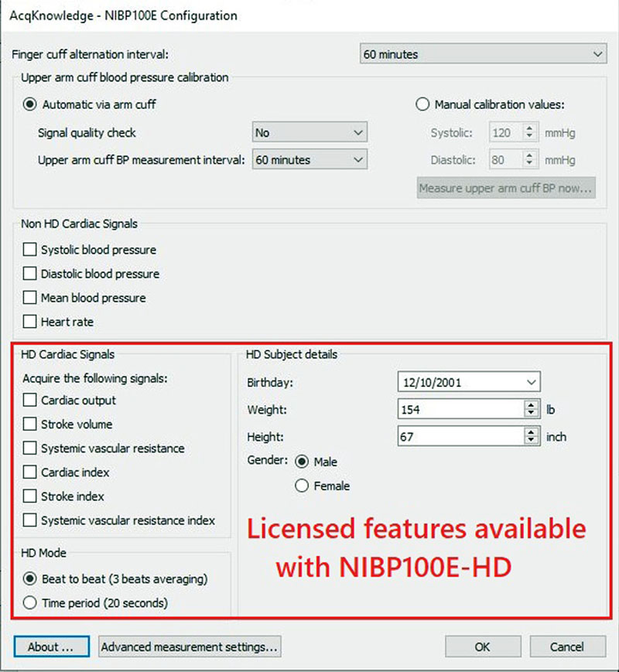Toggle the Heart rate checkbox
Image resolution: width=619 pixels, height=672 pixels.
pyautogui.click(x=30, y=322)
